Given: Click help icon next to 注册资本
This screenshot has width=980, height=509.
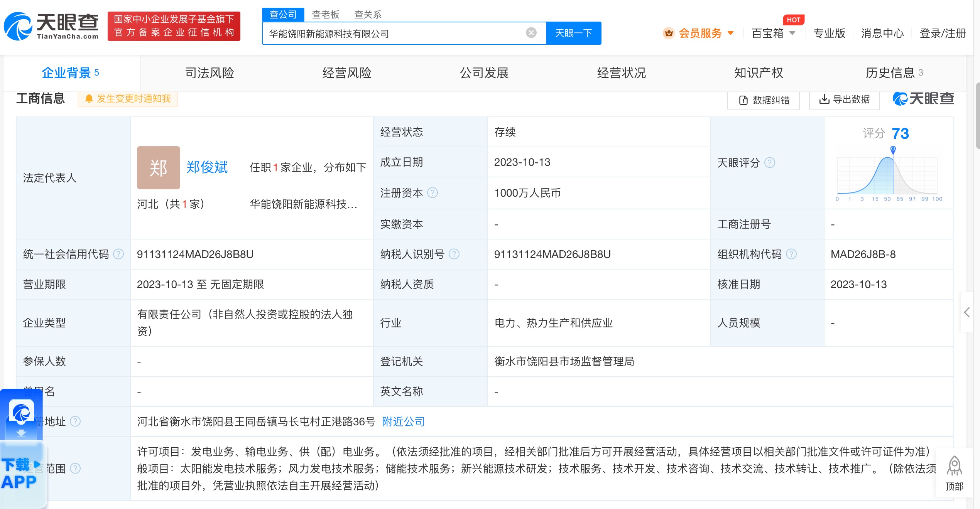Looking at the screenshot, I should pos(433,192).
